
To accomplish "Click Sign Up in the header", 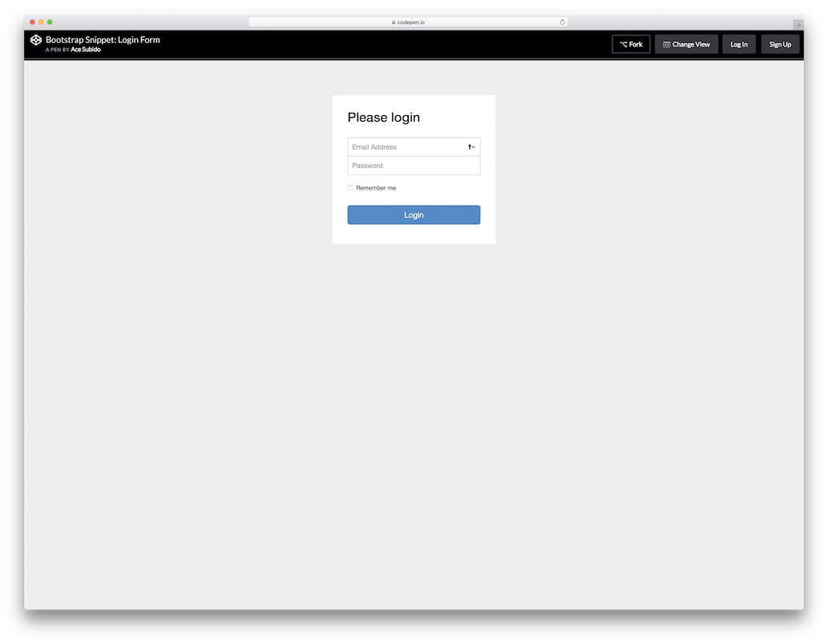I will click(780, 44).
